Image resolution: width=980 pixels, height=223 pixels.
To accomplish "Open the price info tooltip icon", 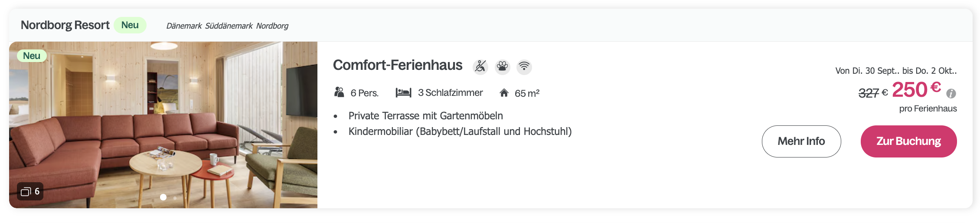I will (x=951, y=93).
